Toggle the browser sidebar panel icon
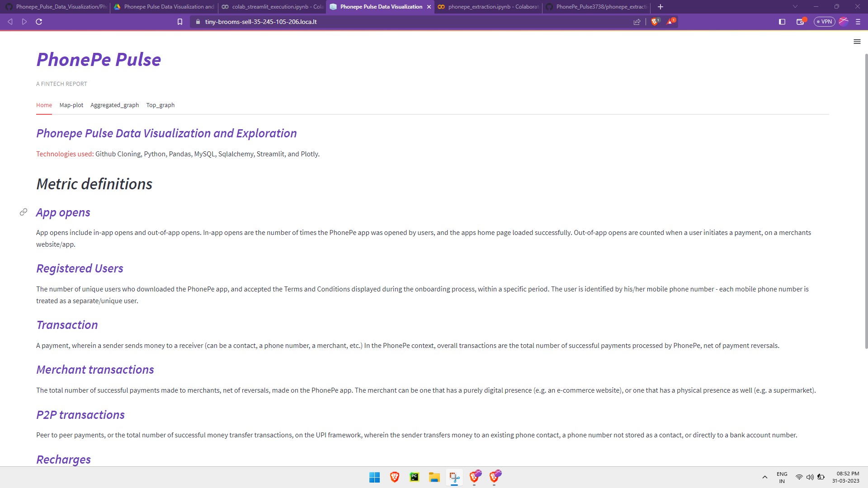Screen dimensions: 868x488 click(782, 22)
